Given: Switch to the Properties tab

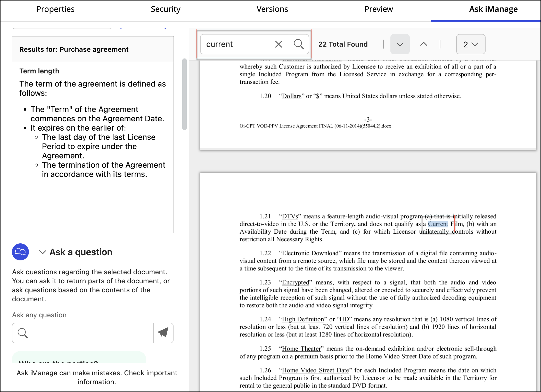Looking at the screenshot, I should coord(55,9).
